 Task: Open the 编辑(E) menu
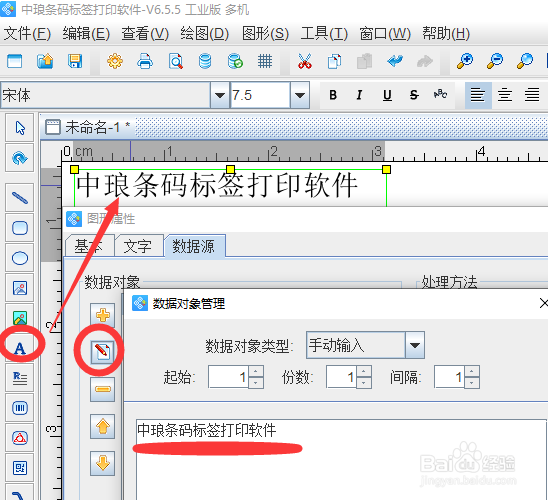86,34
